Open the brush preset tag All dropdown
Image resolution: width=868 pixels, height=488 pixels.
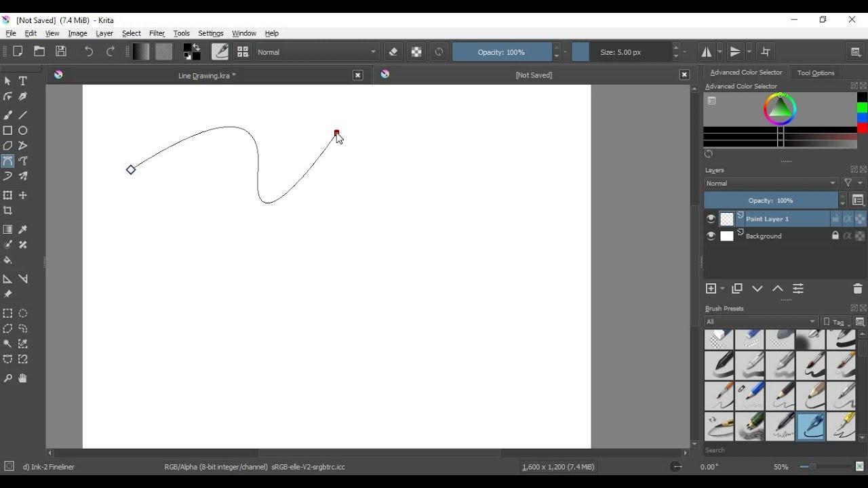pos(761,322)
